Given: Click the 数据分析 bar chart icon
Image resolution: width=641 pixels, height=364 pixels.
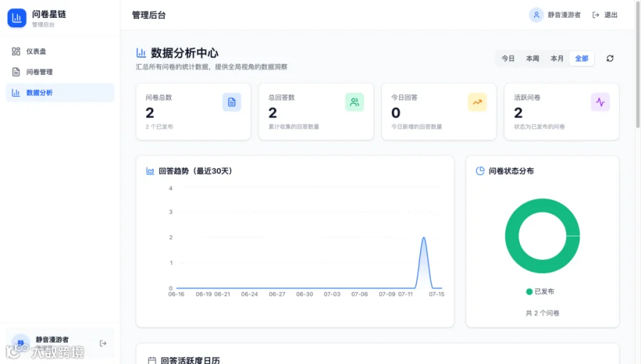Looking at the screenshot, I should click(x=16, y=93).
